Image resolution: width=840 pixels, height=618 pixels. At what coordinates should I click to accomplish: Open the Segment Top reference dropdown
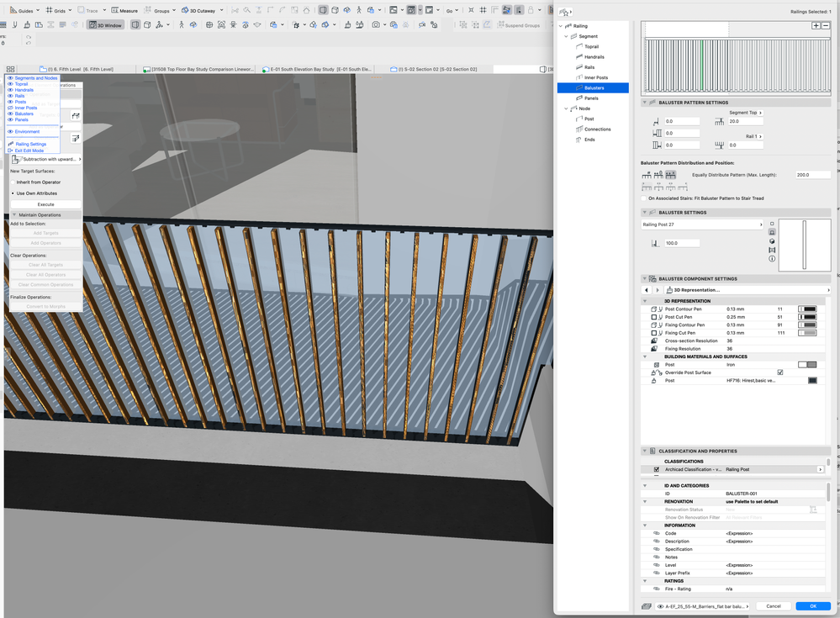[x=745, y=113]
